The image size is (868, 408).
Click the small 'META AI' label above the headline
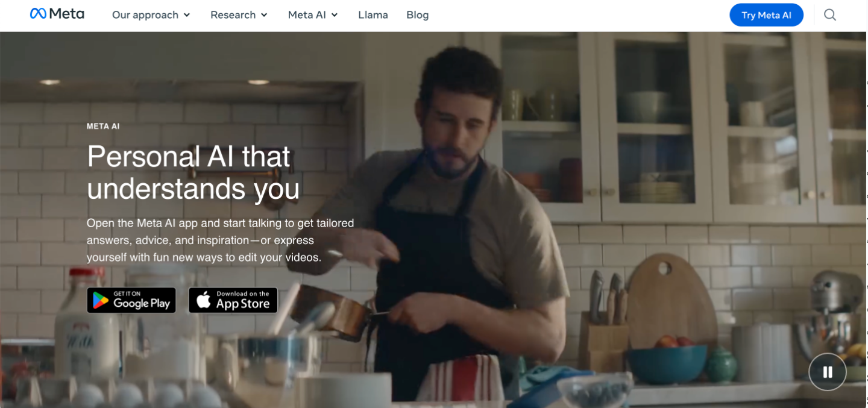point(103,127)
